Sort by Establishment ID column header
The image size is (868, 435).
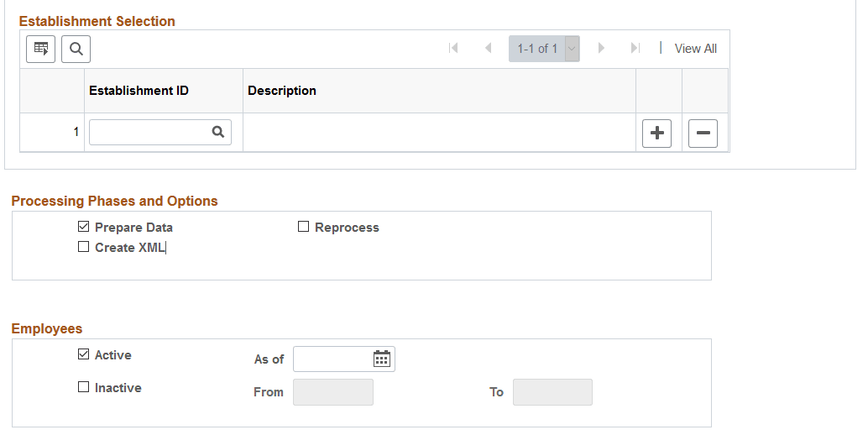(139, 91)
